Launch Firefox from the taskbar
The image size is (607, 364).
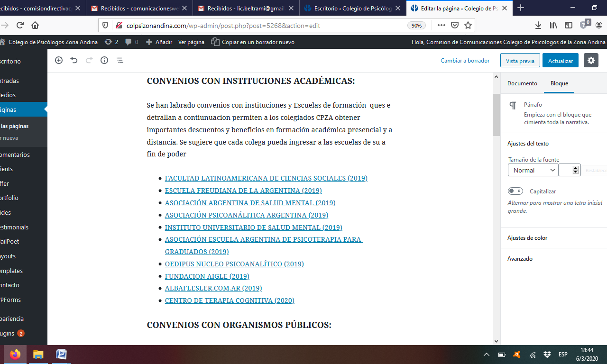click(x=15, y=355)
